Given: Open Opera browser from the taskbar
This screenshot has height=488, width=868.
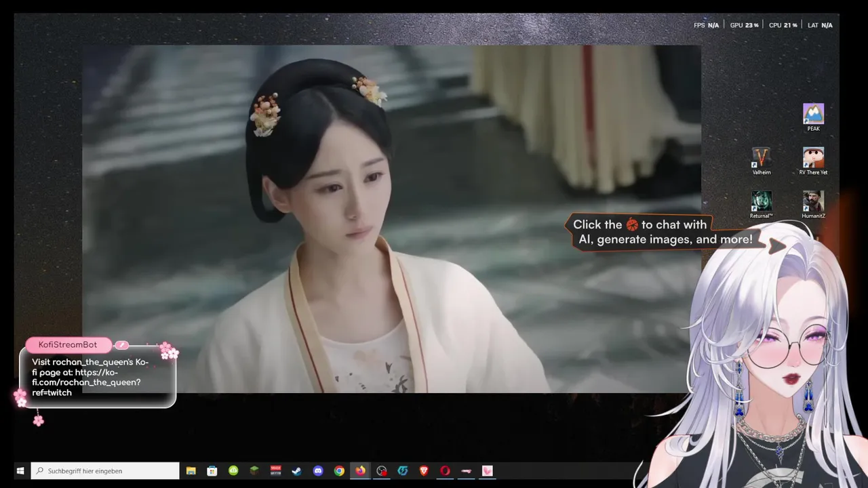Looking at the screenshot, I should tap(445, 470).
